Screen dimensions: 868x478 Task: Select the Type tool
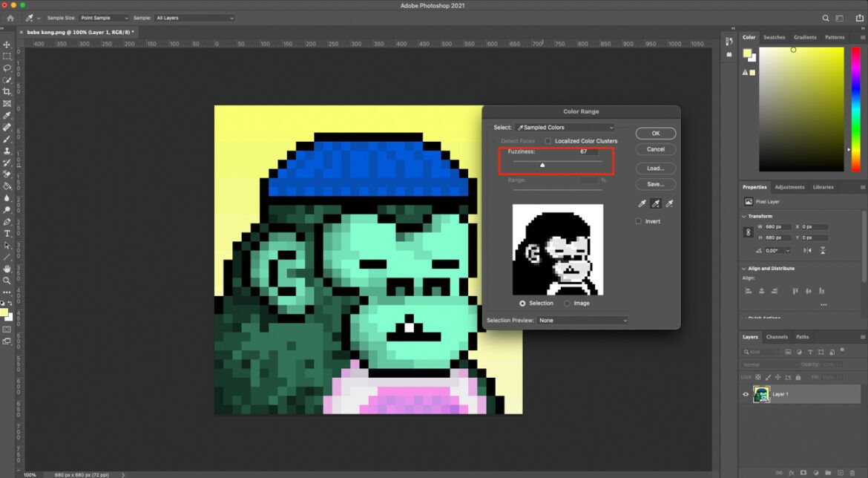coord(7,233)
